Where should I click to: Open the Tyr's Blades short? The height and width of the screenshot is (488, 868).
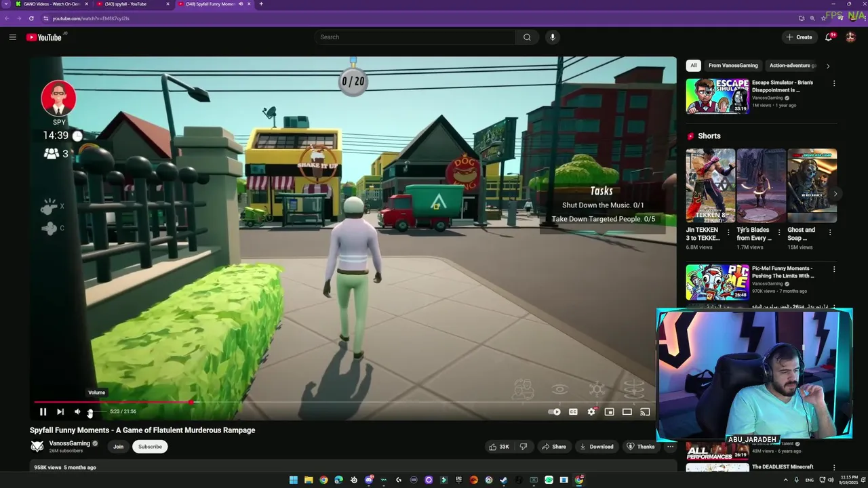(x=761, y=186)
